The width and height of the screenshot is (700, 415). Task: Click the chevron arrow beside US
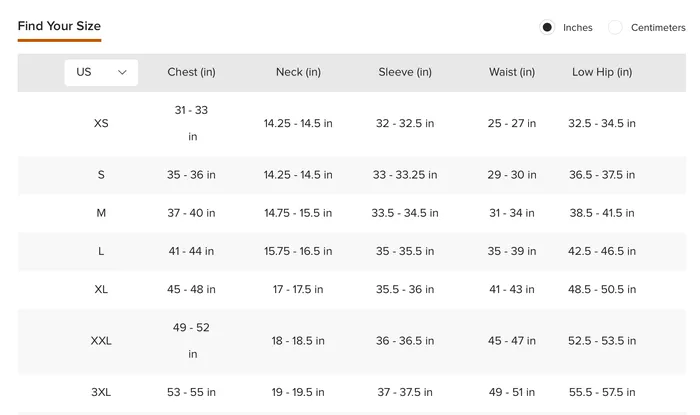[x=122, y=72]
